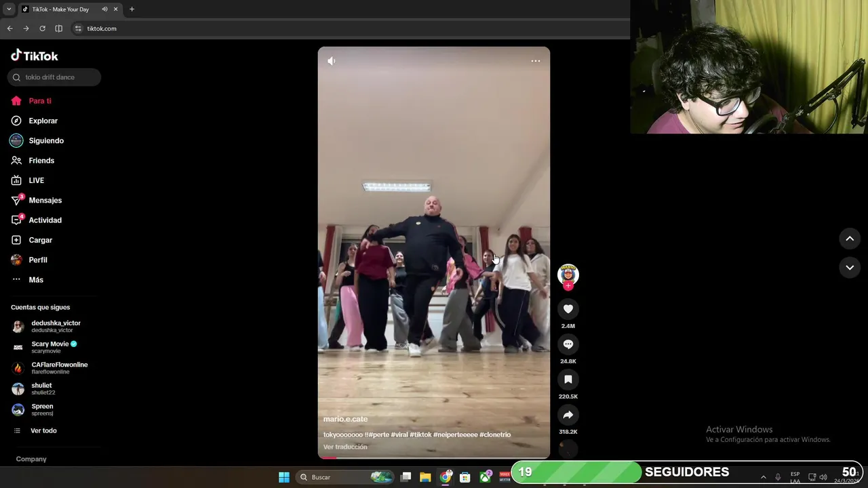This screenshot has height=488, width=868.
Task: Seek using the video progress bar
Action: click(x=434, y=457)
